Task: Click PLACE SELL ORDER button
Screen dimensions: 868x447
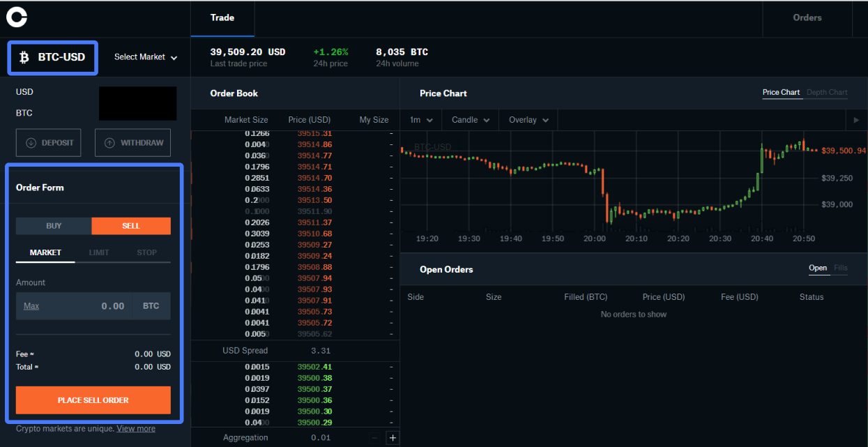Action: [93, 400]
